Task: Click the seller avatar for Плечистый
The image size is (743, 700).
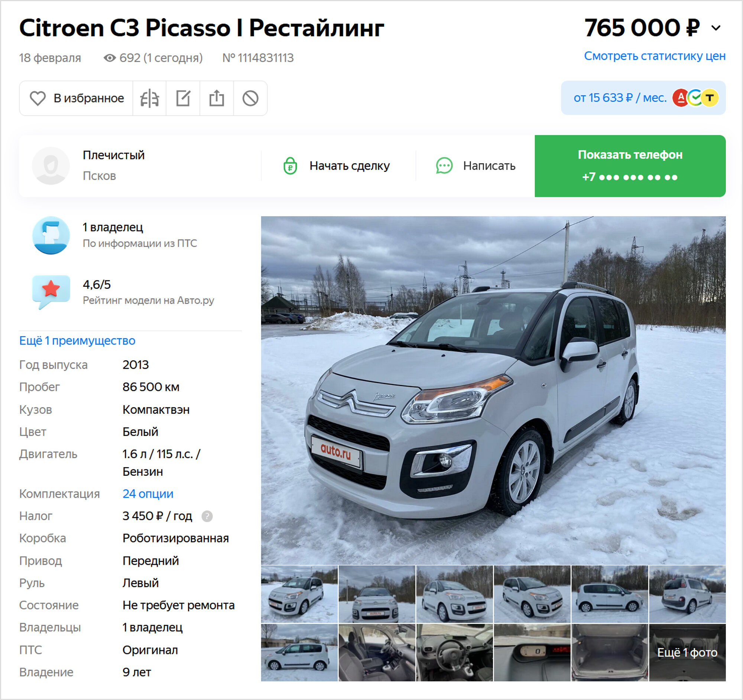Action: coord(51,166)
